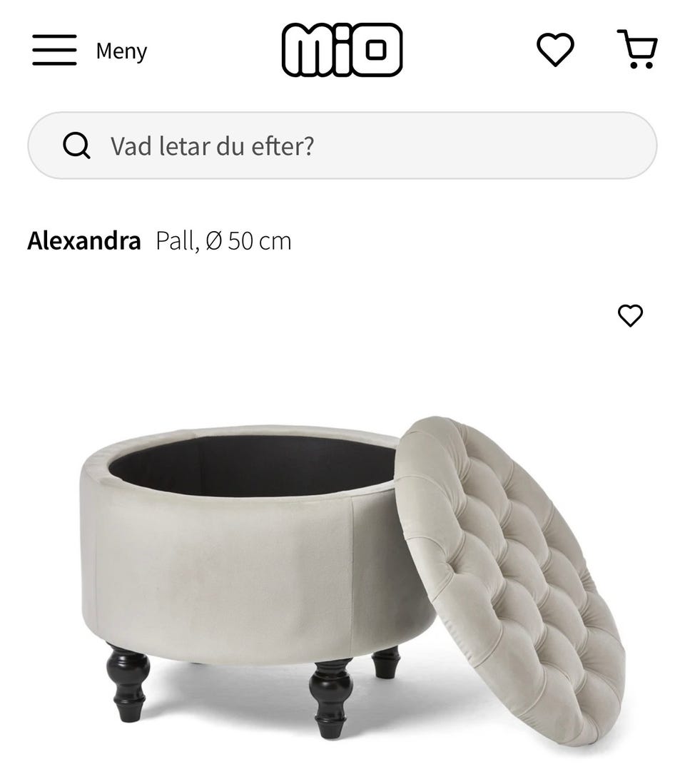Toggle favorite heart on product image

click(x=630, y=315)
